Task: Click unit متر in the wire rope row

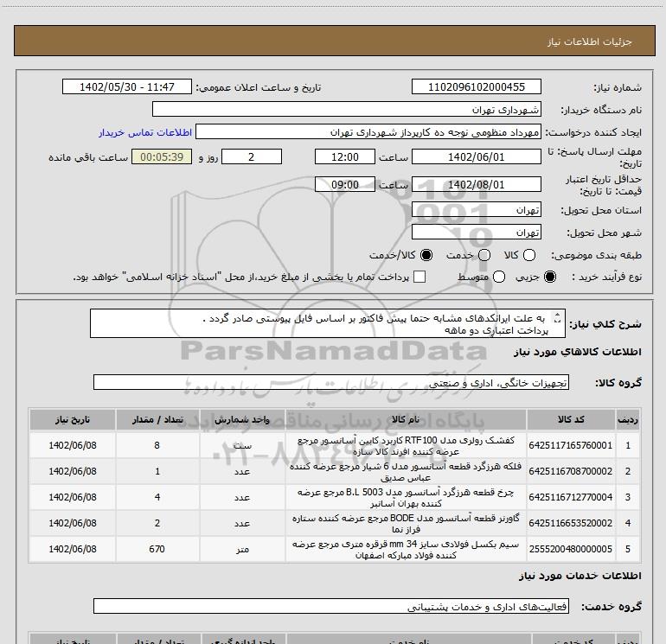Action: coord(242,549)
